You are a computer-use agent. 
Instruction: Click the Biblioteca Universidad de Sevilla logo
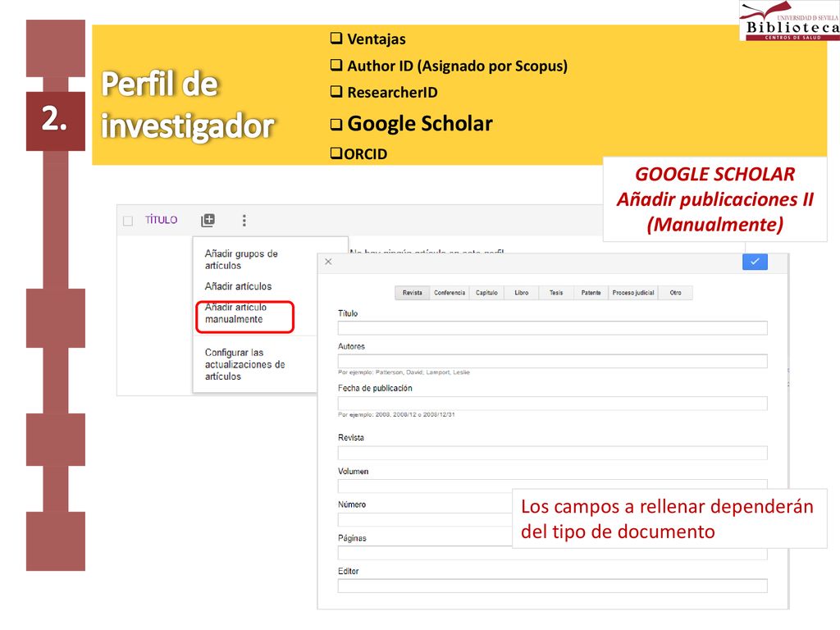(790, 21)
